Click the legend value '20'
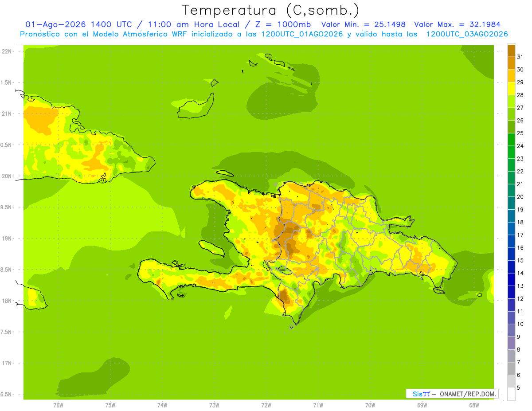 pos(520,197)
